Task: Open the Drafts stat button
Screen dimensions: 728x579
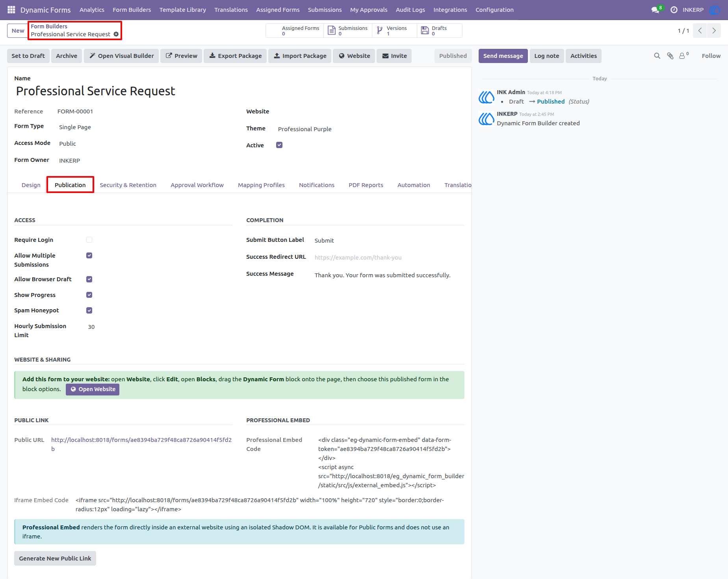Action: click(439, 31)
